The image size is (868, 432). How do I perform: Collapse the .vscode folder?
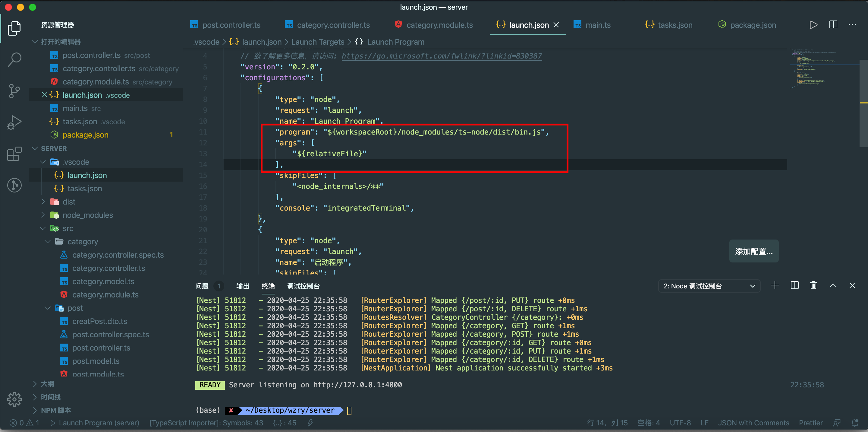[x=43, y=162]
